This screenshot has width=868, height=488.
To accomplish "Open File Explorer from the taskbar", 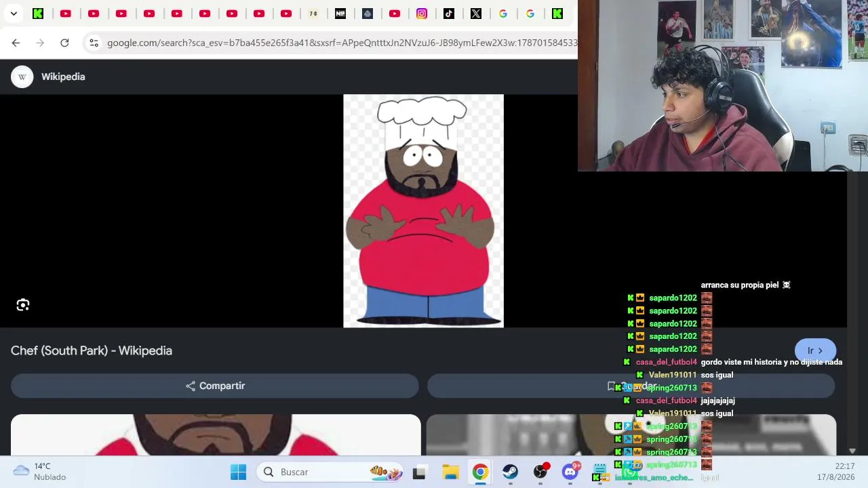I will coord(450,472).
